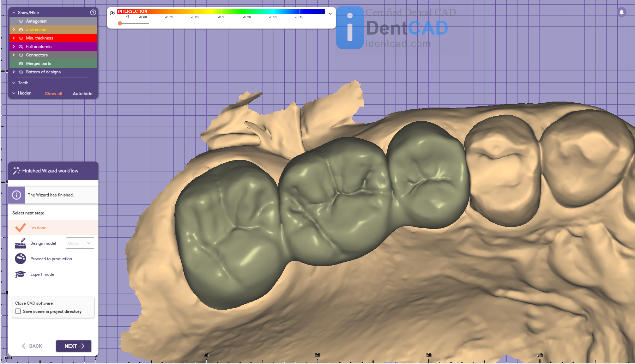Click the notification bell icon
Screen dimensions: 635x364
tap(622, 12)
